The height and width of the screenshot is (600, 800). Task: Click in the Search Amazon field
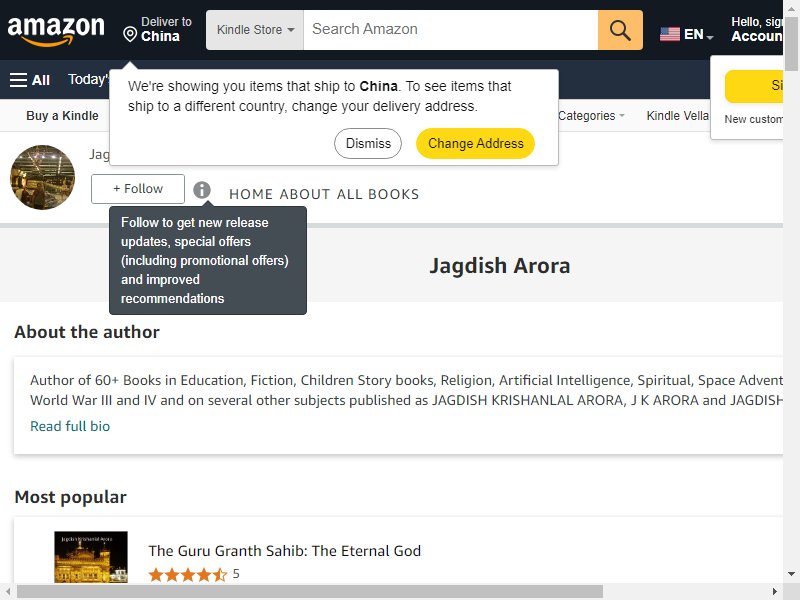[x=451, y=30]
